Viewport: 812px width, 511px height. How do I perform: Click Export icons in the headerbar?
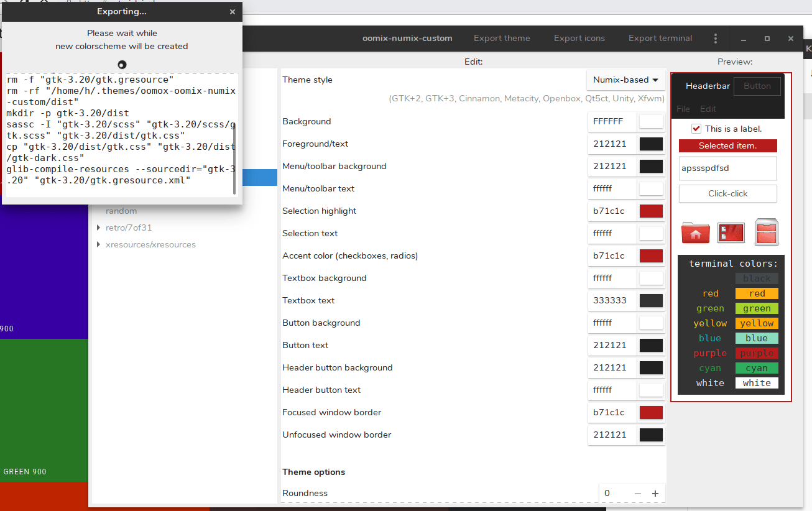(x=579, y=39)
